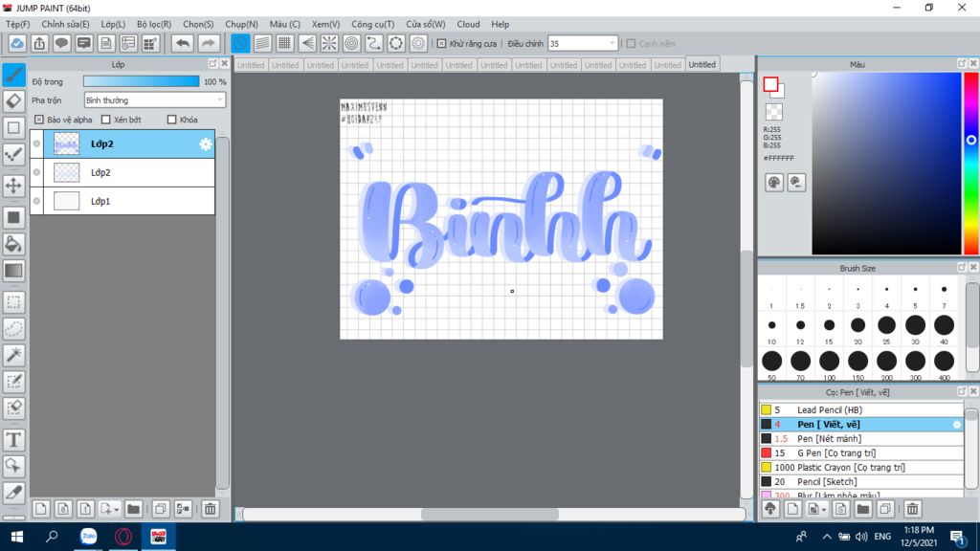The height and width of the screenshot is (551, 980).
Task: Enable Khóa checkbox
Action: pyautogui.click(x=172, y=120)
